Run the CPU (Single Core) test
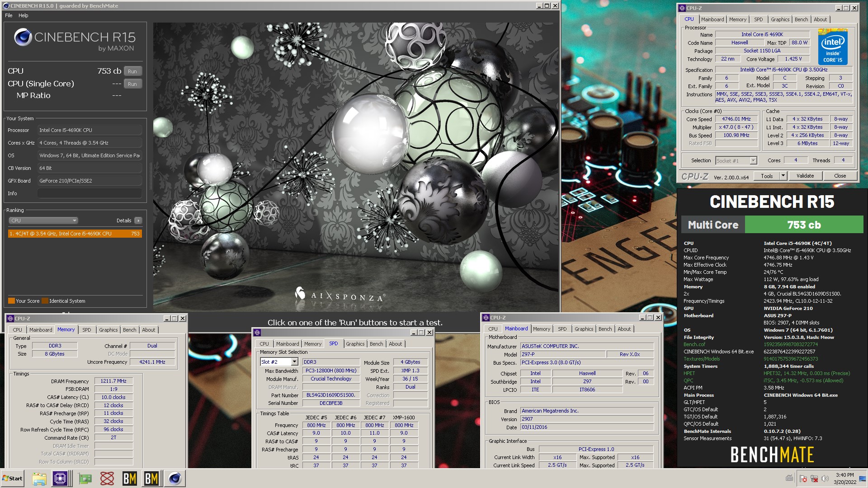Viewport: 868px width, 488px height. (132, 84)
